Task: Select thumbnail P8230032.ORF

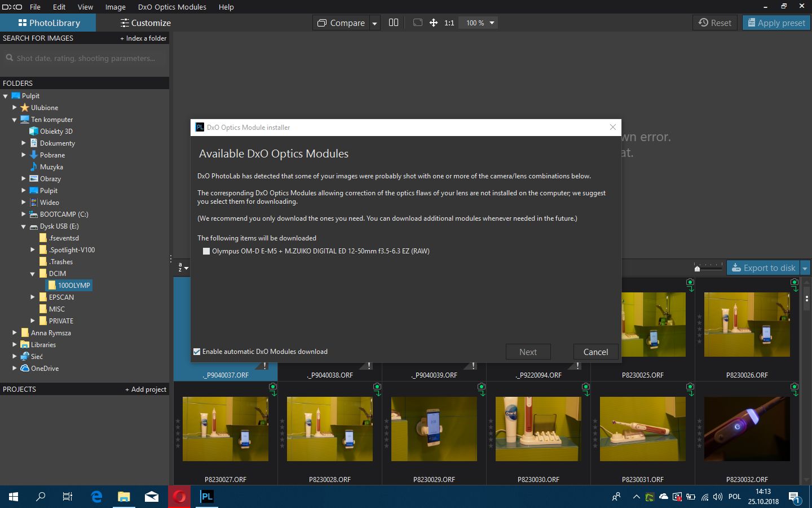Action: pos(747,429)
